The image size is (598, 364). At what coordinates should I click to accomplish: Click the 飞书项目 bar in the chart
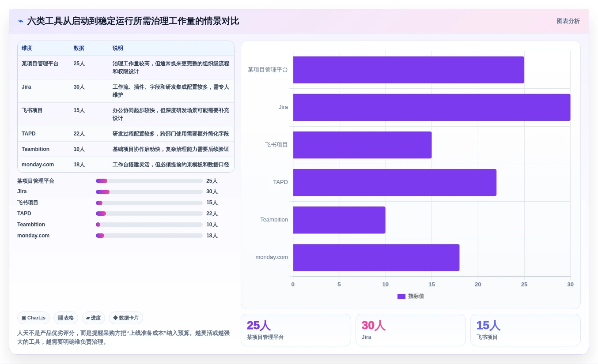point(362,145)
